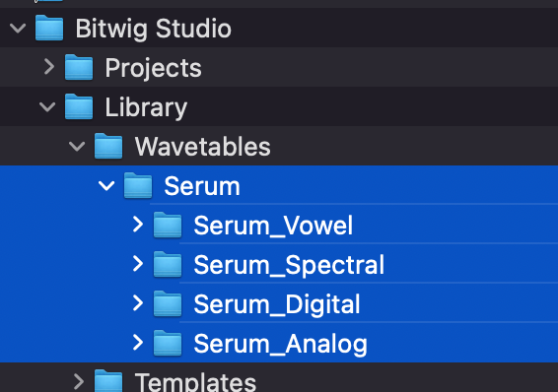Click the Projects folder icon
Viewport: 558px width, 392px height.
(x=79, y=67)
